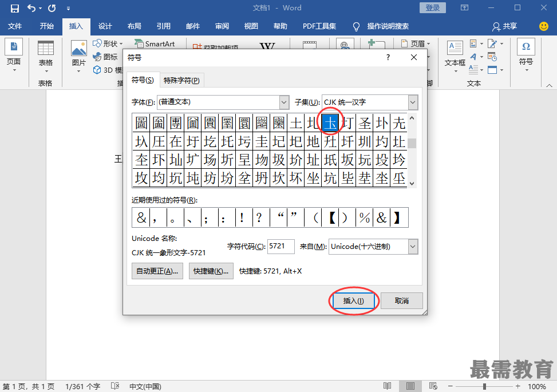Select the 符号(S) dialog tab

pos(143,80)
